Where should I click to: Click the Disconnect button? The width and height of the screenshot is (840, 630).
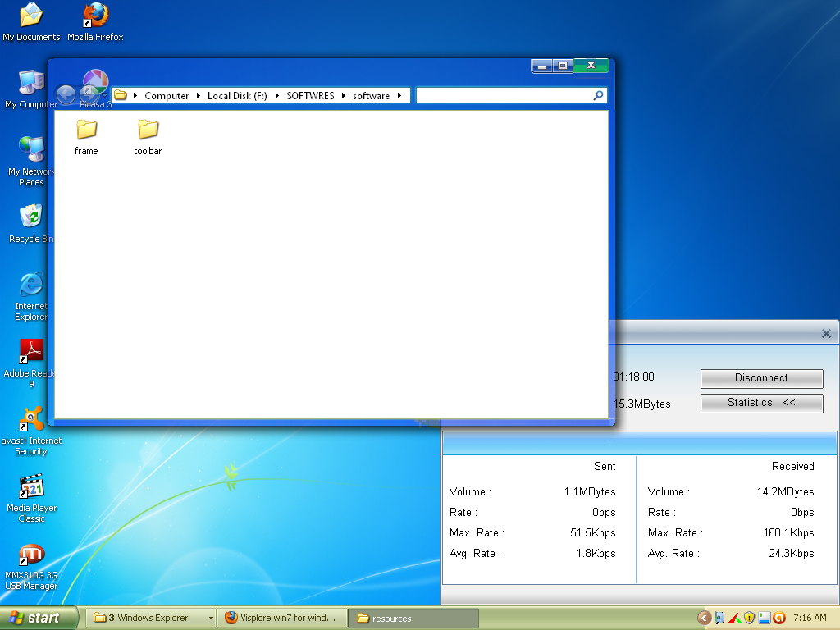761,378
